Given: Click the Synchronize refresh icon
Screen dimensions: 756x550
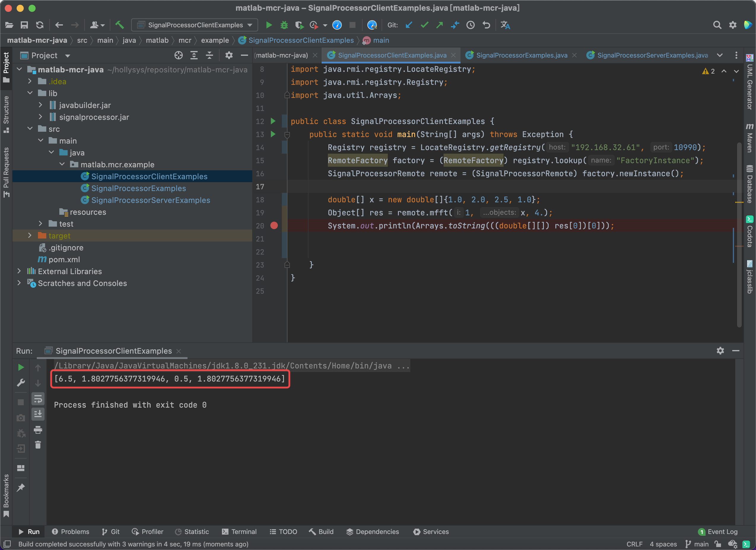Looking at the screenshot, I should [x=40, y=25].
